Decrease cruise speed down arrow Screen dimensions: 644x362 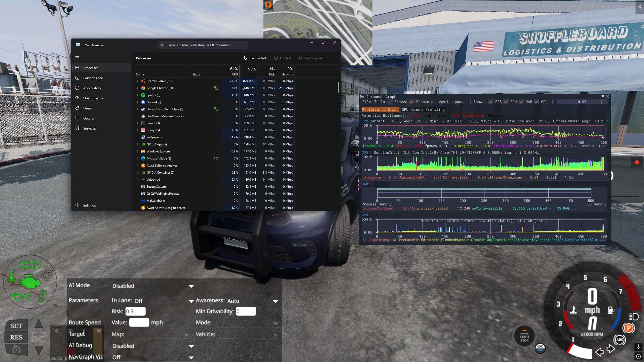(39, 350)
